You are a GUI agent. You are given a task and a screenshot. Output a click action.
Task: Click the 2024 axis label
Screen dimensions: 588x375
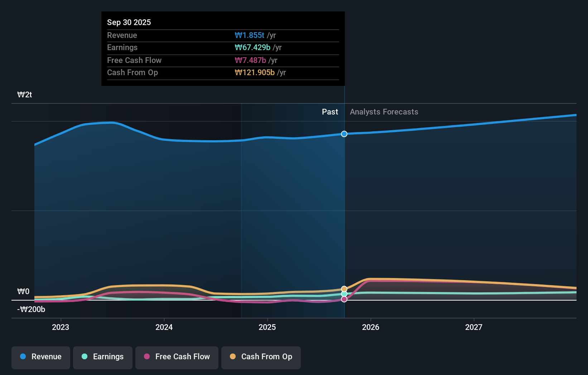164,327
